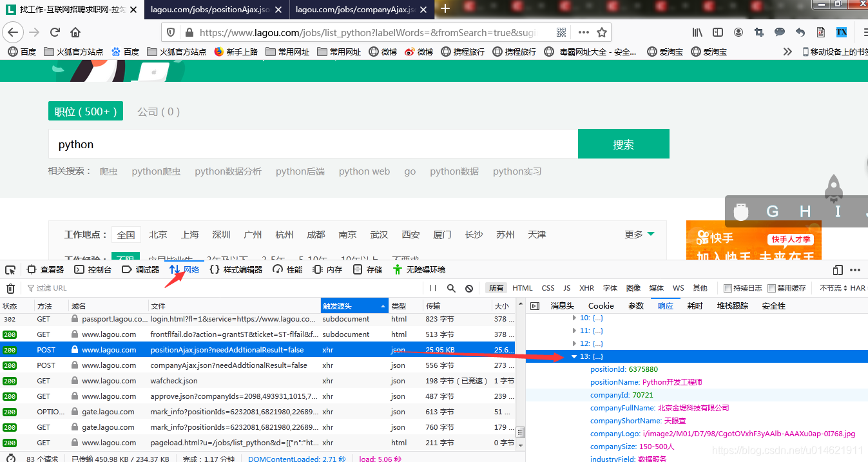The width and height of the screenshot is (868, 462).
Task: Open devtools more options ellipsis
Action: pos(855,269)
